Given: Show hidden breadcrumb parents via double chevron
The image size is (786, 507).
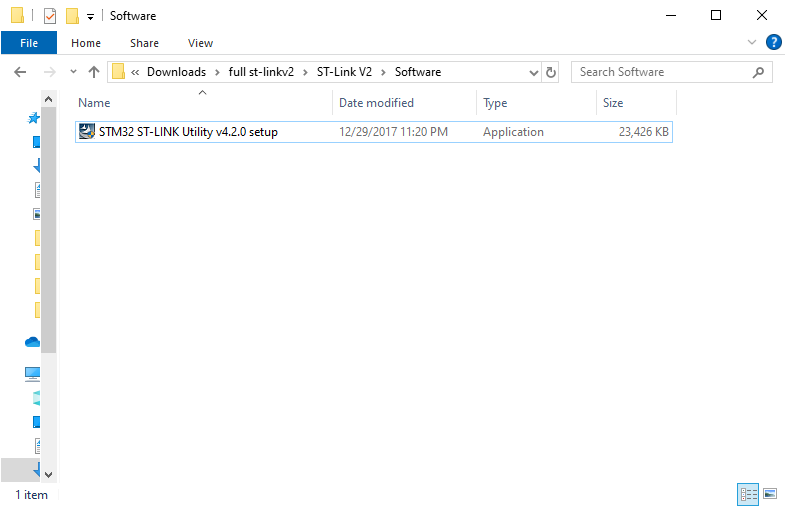Looking at the screenshot, I should pyautogui.click(x=135, y=73).
